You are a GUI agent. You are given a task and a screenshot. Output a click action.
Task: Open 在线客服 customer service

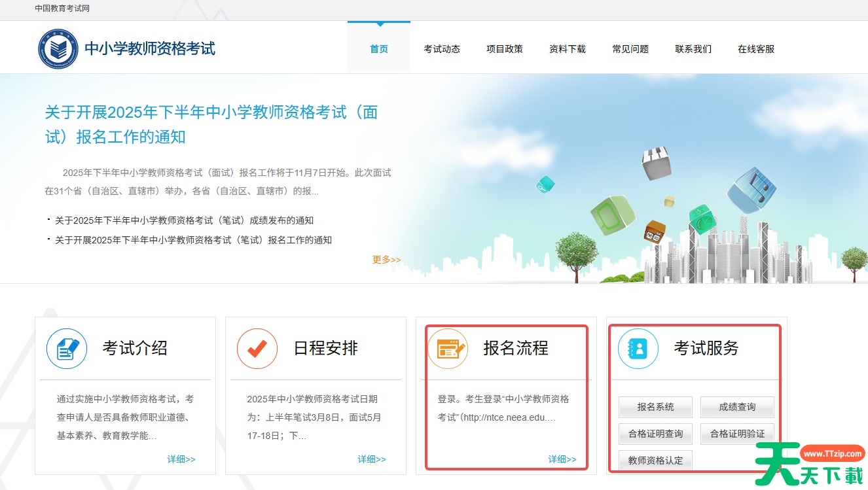(755, 48)
